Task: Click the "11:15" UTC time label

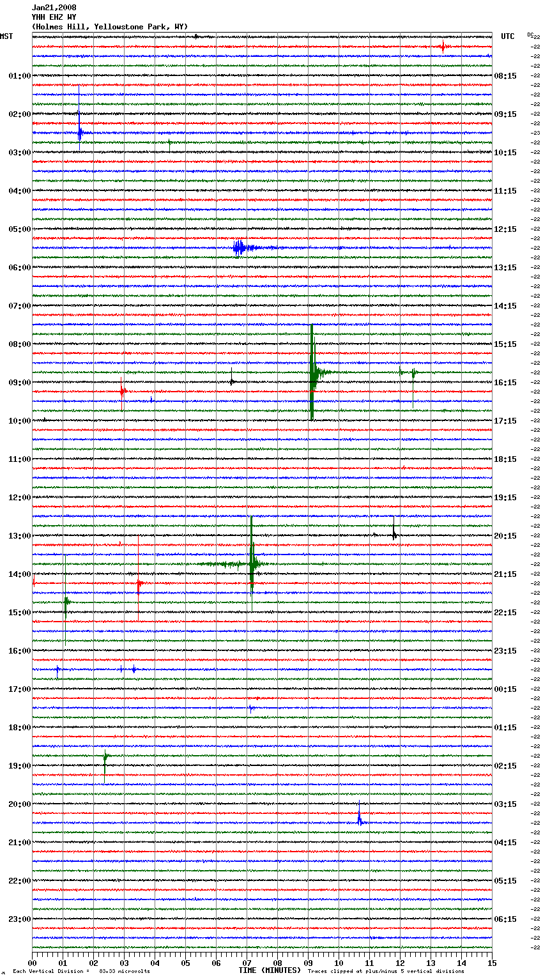Action: (505, 191)
